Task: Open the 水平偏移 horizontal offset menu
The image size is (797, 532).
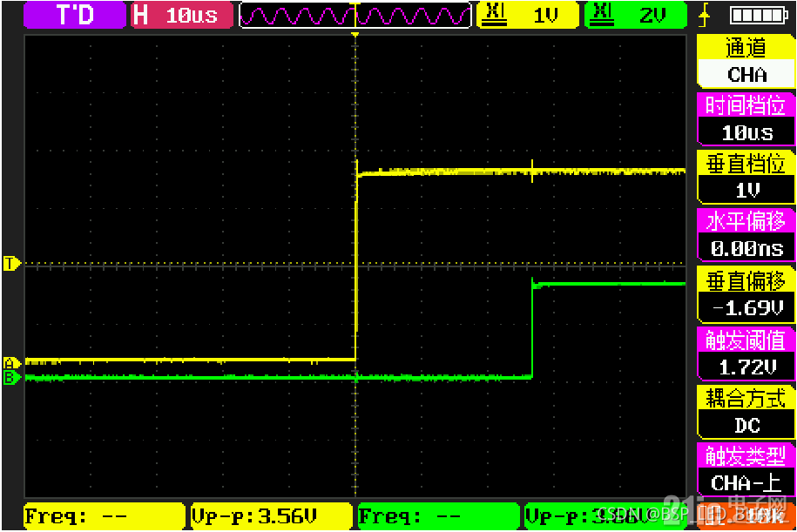Action: click(746, 221)
